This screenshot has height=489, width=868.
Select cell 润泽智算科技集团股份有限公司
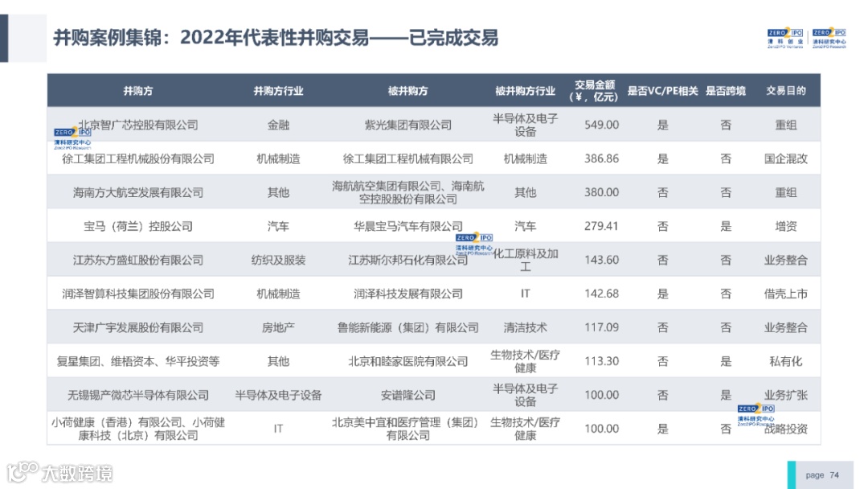click(x=138, y=294)
